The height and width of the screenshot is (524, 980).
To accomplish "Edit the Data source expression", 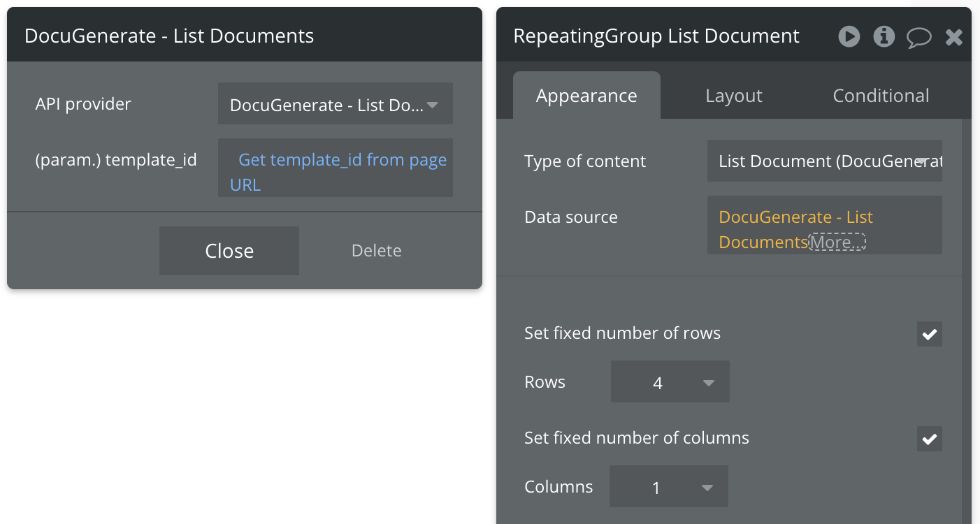I will click(825, 225).
